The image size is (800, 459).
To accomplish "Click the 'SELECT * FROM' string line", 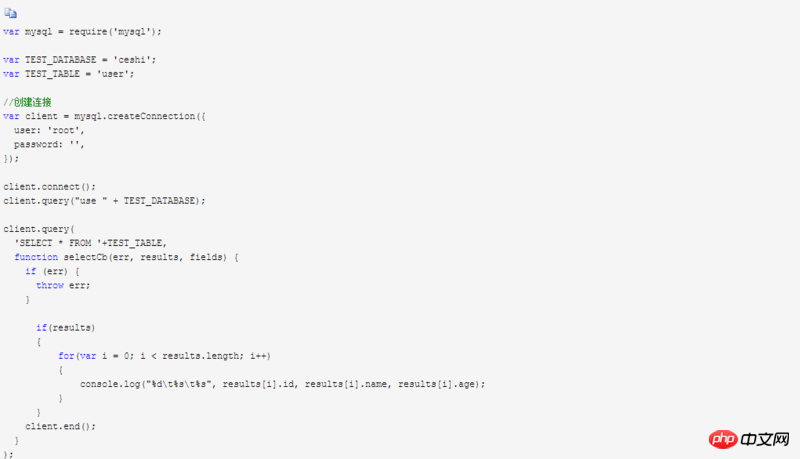I will [x=91, y=243].
